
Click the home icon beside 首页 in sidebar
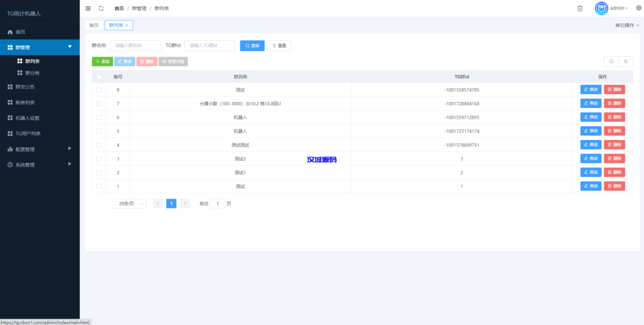pos(9,32)
